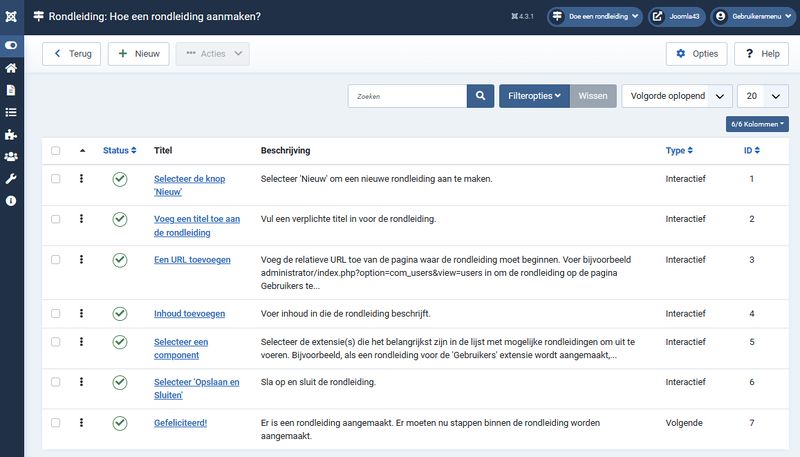Open the Gebruikersmenu in the top bar

(x=752, y=16)
